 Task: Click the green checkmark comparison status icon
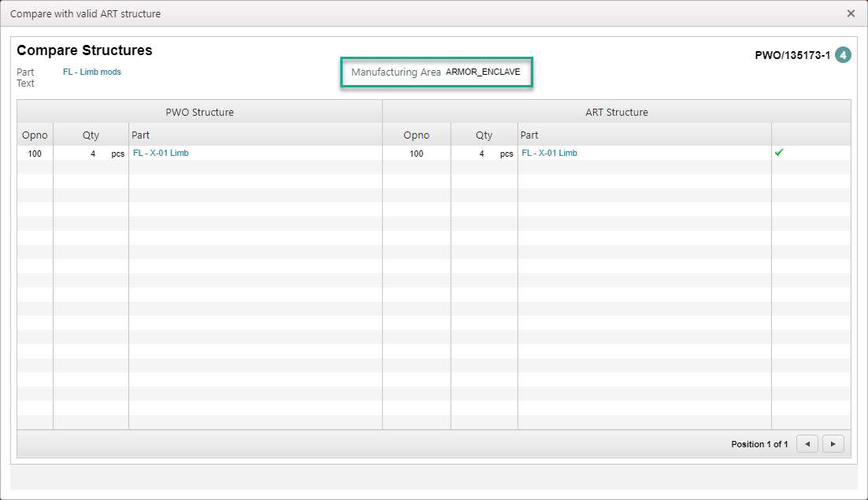[778, 153]
